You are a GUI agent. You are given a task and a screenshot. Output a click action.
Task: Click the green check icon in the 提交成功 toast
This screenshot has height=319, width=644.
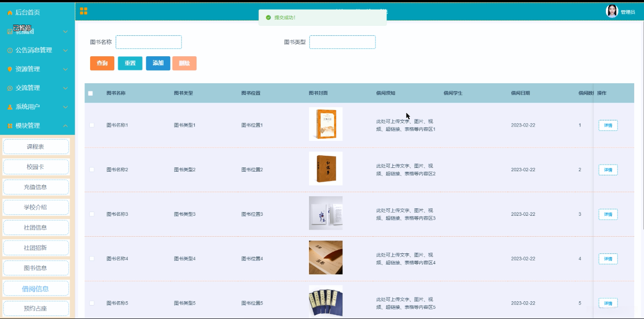268,18
